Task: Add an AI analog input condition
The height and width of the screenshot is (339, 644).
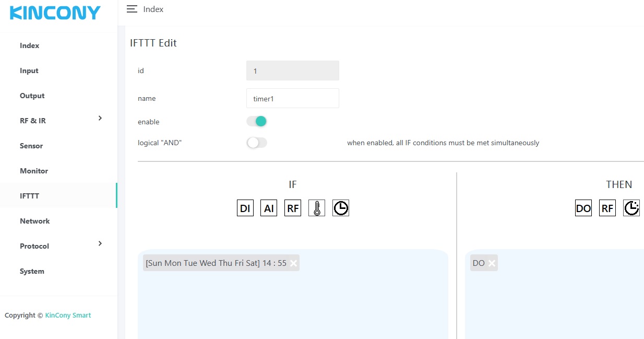Action: (x=269, y=208)
